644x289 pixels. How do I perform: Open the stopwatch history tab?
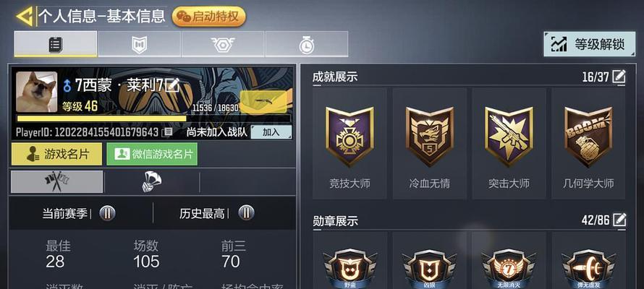pos(306,44)
